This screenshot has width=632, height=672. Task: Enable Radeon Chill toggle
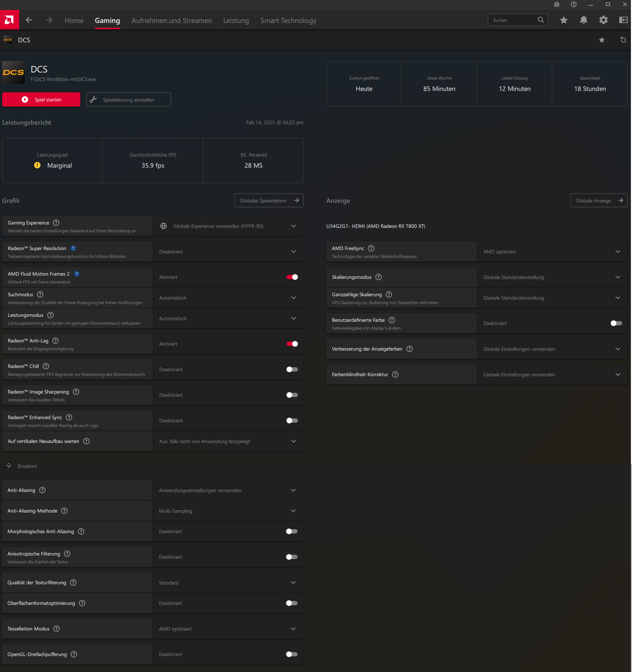(x=292, y=369)
